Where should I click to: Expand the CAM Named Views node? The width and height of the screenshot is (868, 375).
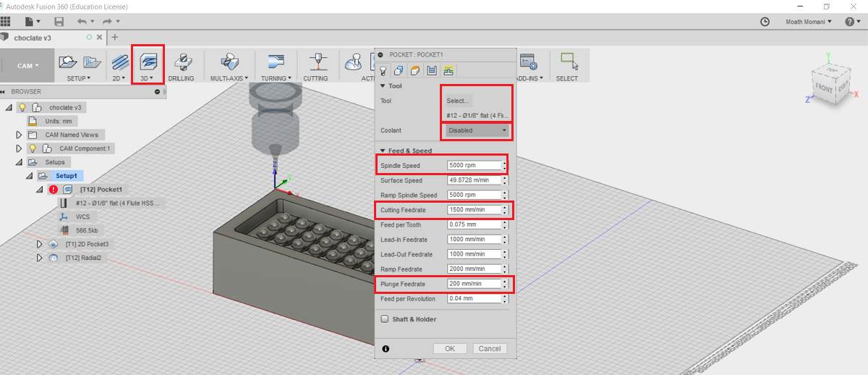click(x=20, y=135)
